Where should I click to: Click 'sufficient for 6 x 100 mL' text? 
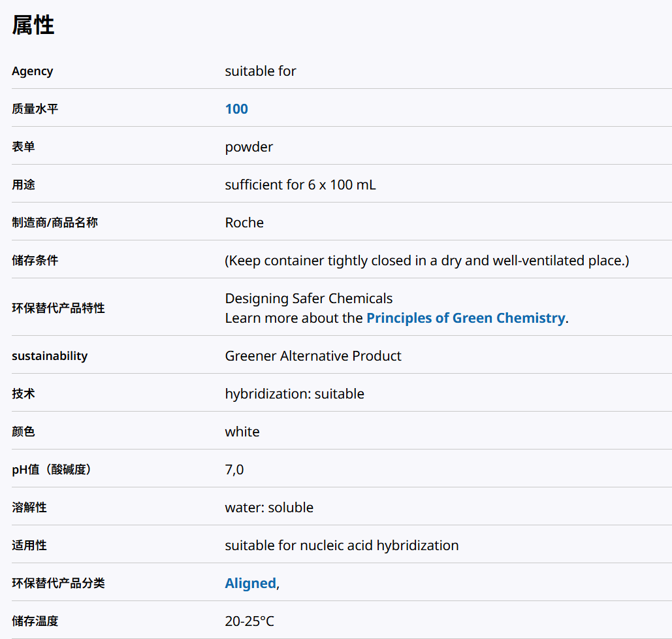[x=300, y=185]
